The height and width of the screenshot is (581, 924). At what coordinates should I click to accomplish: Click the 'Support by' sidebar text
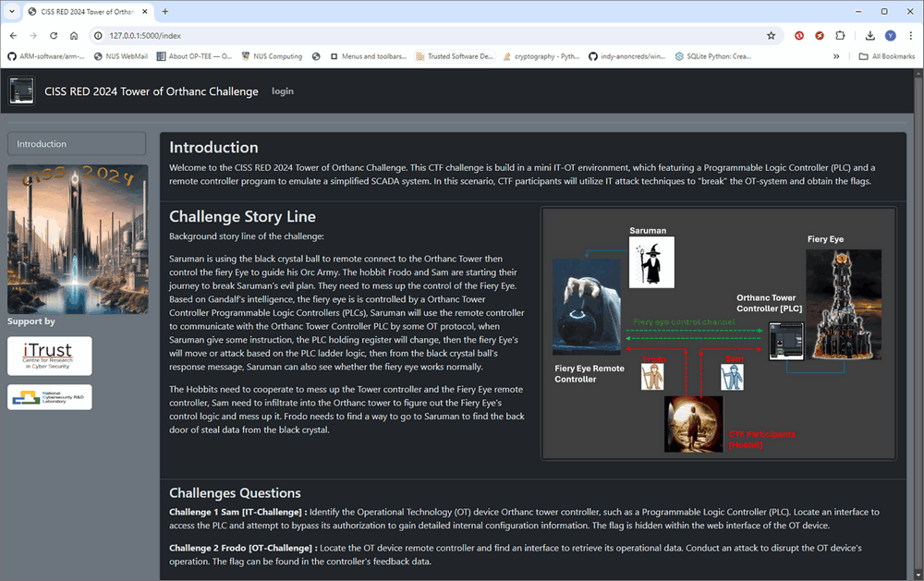coord(31,321)
